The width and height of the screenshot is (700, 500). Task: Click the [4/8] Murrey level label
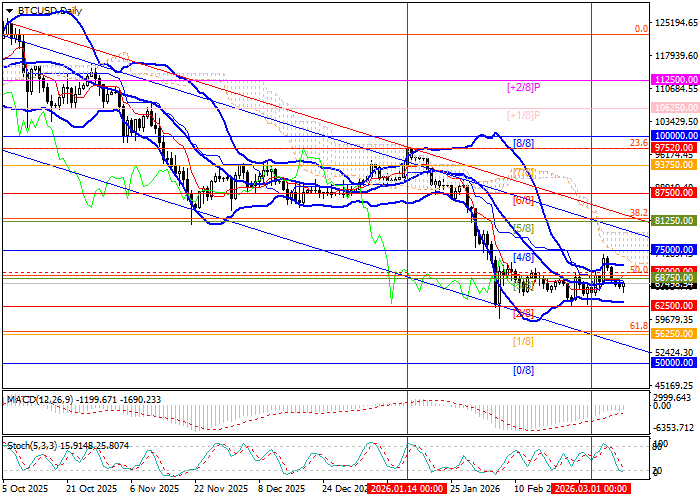click(523, 257)
